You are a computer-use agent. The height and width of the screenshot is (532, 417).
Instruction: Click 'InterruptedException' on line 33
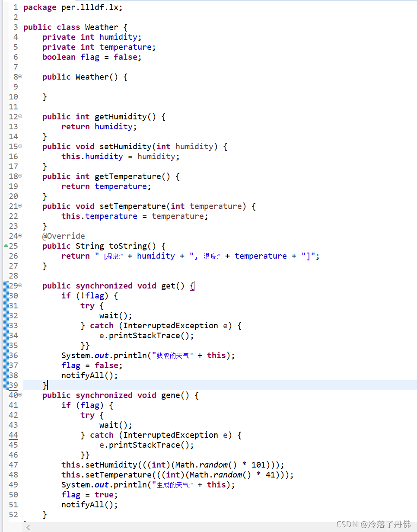(x=171, y=326)
